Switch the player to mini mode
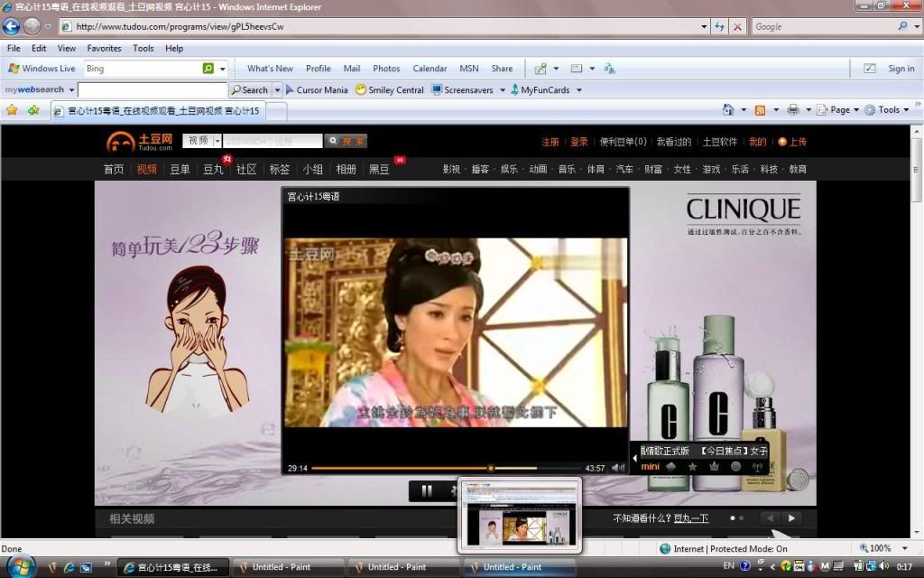924x578 pixels. coord(650,466)
